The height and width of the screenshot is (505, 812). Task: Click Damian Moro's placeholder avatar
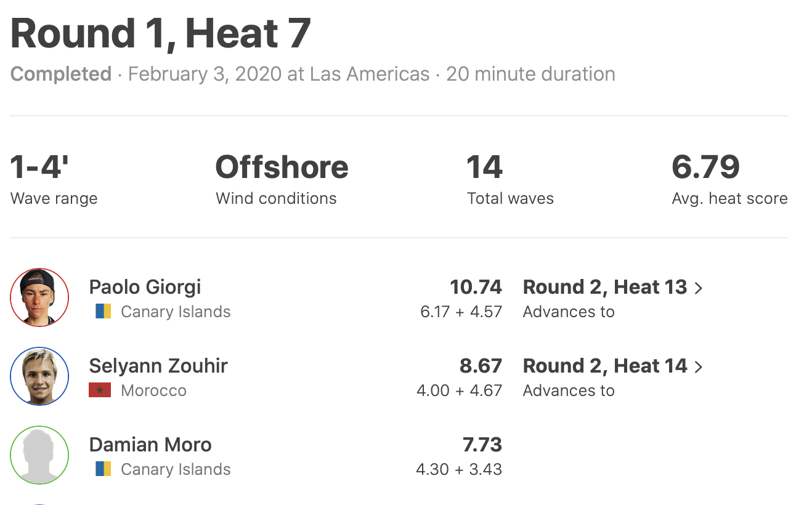pyautogui.click(x=39, y=455)
